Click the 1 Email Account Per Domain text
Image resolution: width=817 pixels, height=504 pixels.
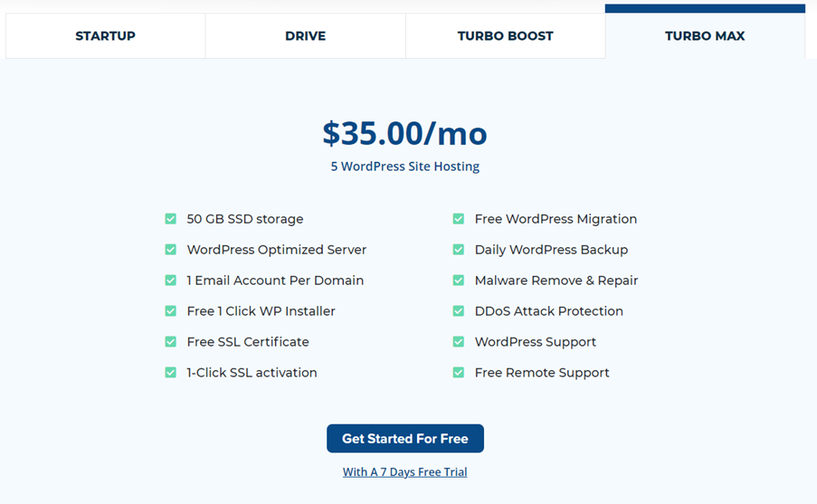coord(275,281)
